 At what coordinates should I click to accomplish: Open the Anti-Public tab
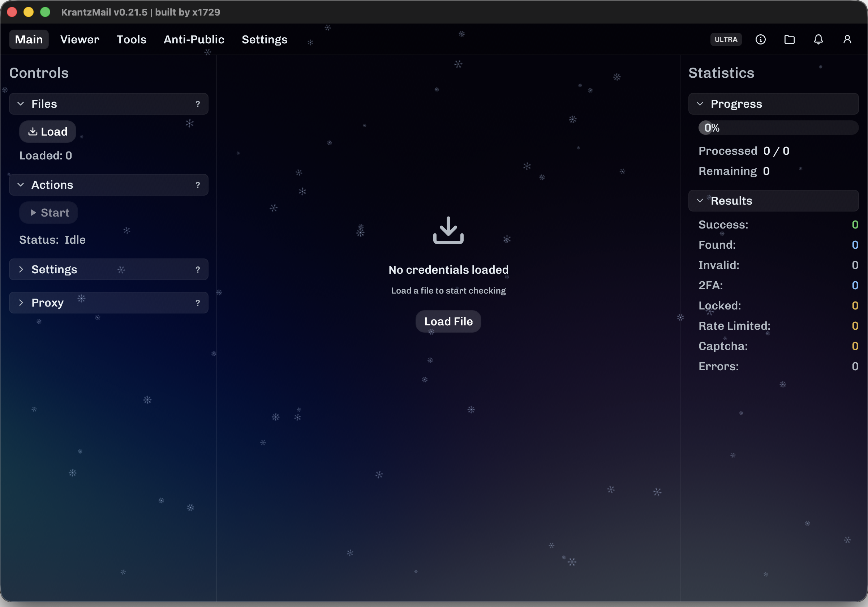tap(194, 39)
